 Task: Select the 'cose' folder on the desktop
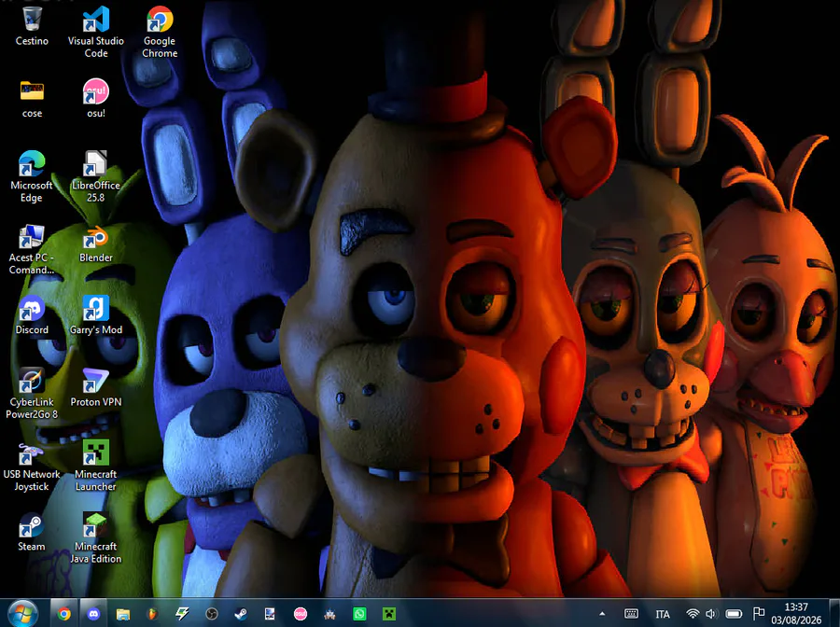point(32,99)
